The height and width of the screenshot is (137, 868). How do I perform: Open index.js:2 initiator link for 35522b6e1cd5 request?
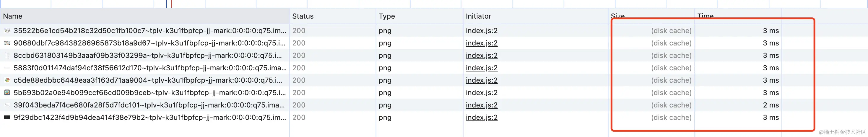pos(482,31)
